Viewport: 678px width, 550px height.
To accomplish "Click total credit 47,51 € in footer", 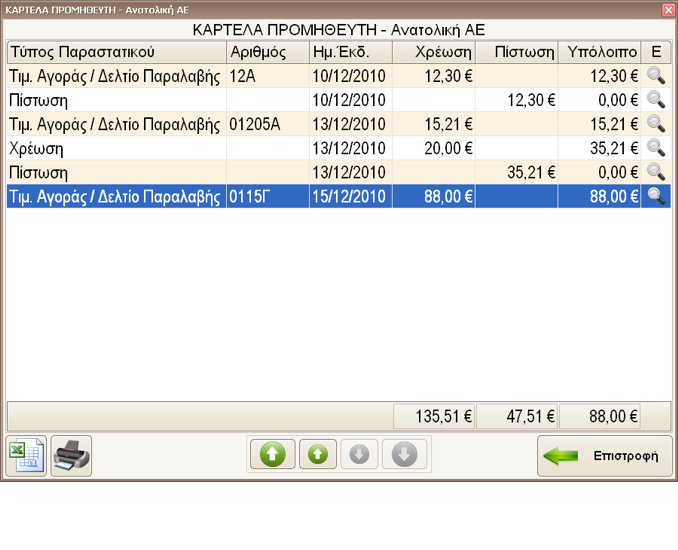I will (x=517, y=416).
